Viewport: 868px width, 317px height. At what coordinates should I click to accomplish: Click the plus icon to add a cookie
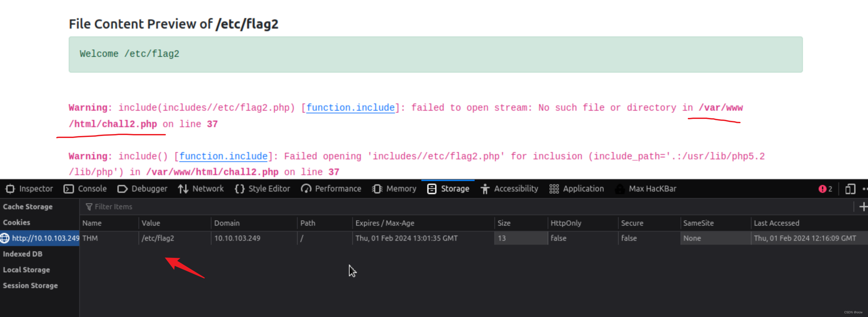[864, 206]
